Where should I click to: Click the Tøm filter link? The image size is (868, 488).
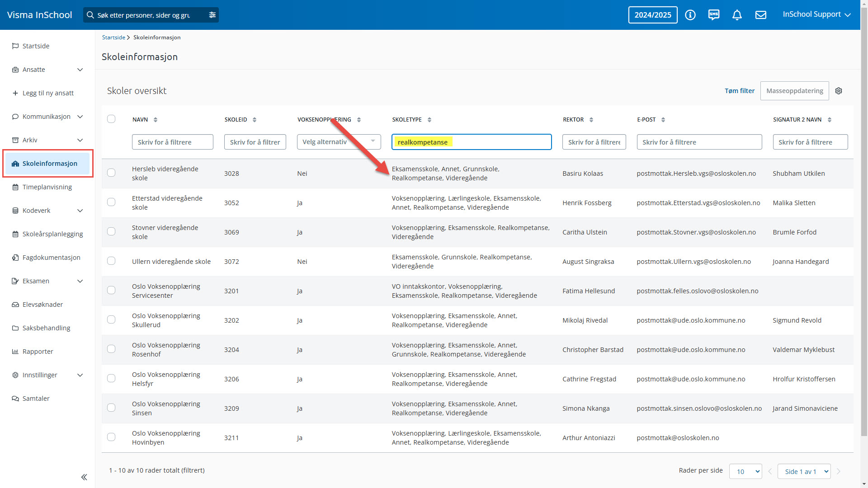(740, 91)
